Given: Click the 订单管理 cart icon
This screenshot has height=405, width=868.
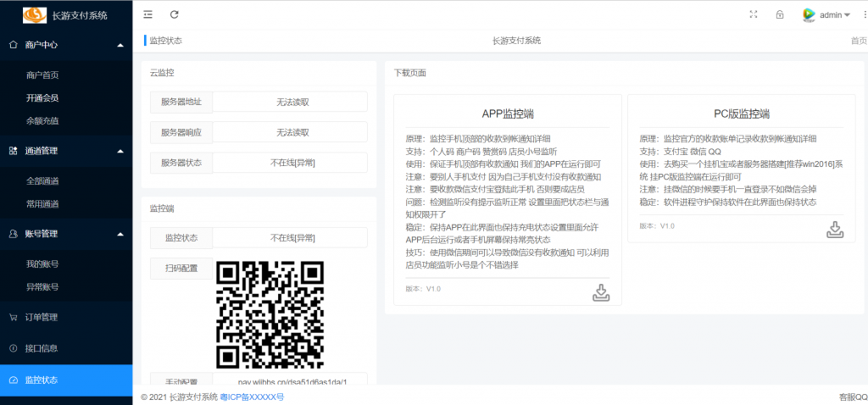Looking at the screenshot, I should 14,318.
